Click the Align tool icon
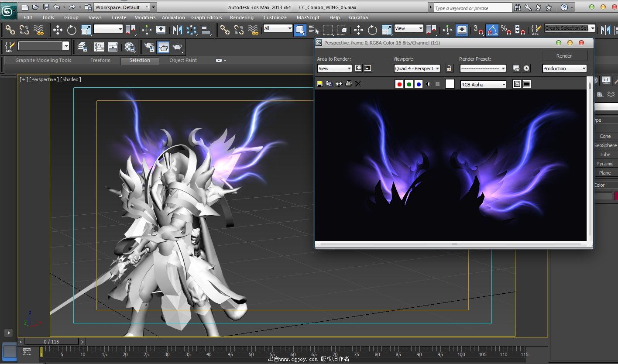The image size is (618, 364). [206, 30]
